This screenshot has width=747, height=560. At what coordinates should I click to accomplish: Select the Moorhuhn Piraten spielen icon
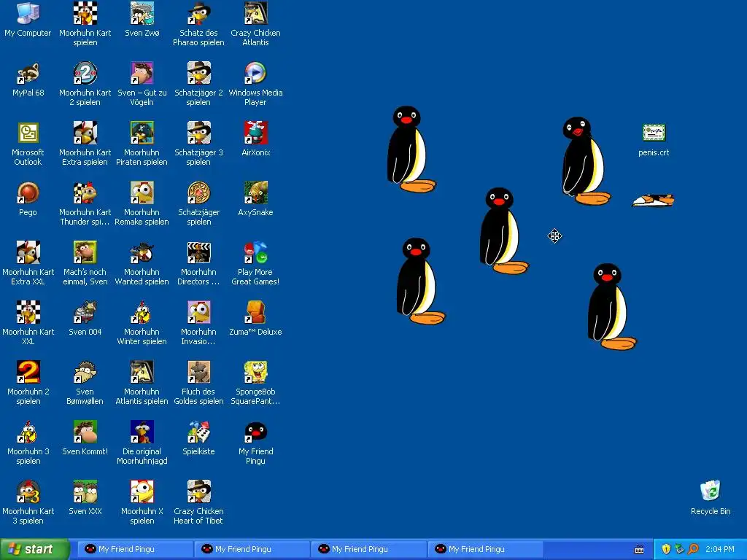142,133
